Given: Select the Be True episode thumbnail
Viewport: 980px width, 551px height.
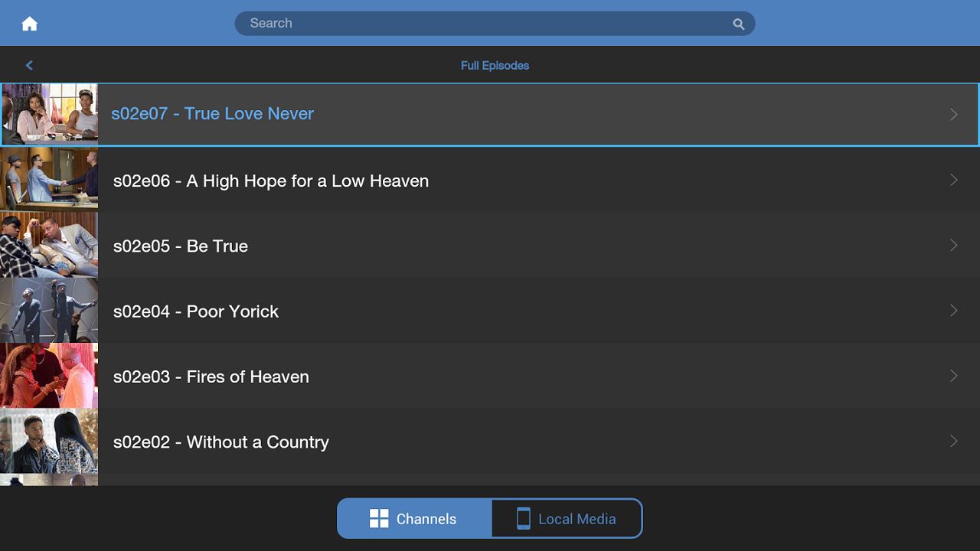Looking at the screenshot, I should click(49, 245).
